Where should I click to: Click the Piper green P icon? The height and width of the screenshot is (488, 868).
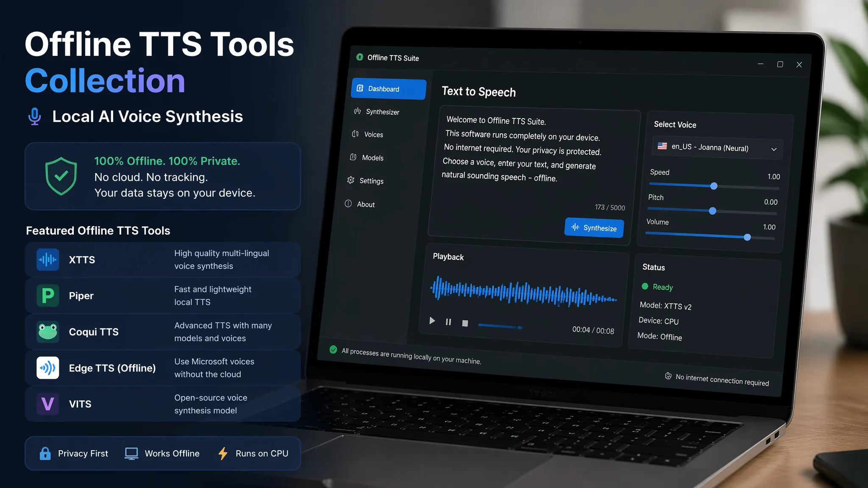[48, 296]
